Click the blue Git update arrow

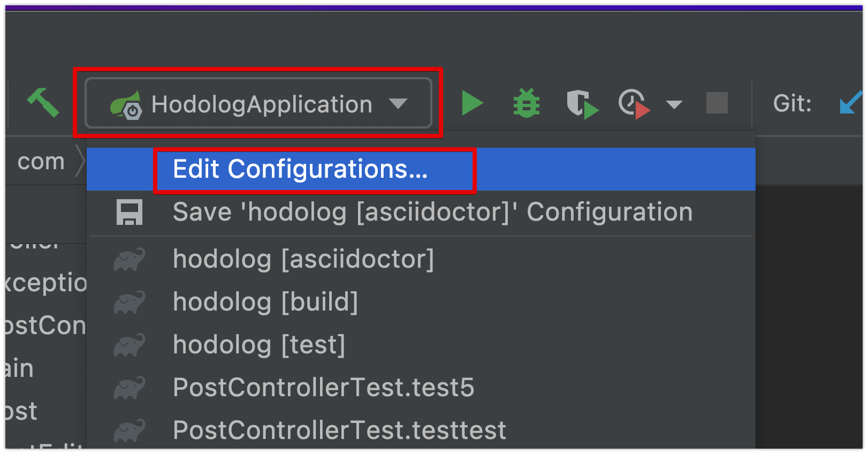(x=851, y=102)
